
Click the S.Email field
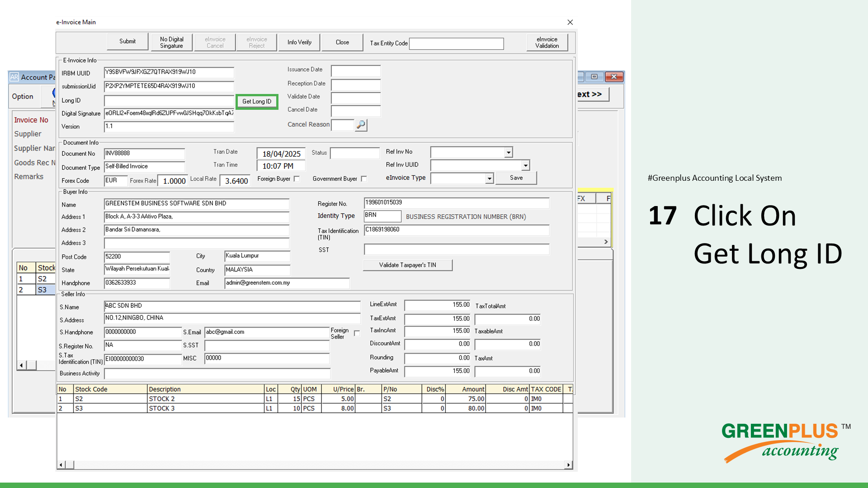click(x=267, y=333)
